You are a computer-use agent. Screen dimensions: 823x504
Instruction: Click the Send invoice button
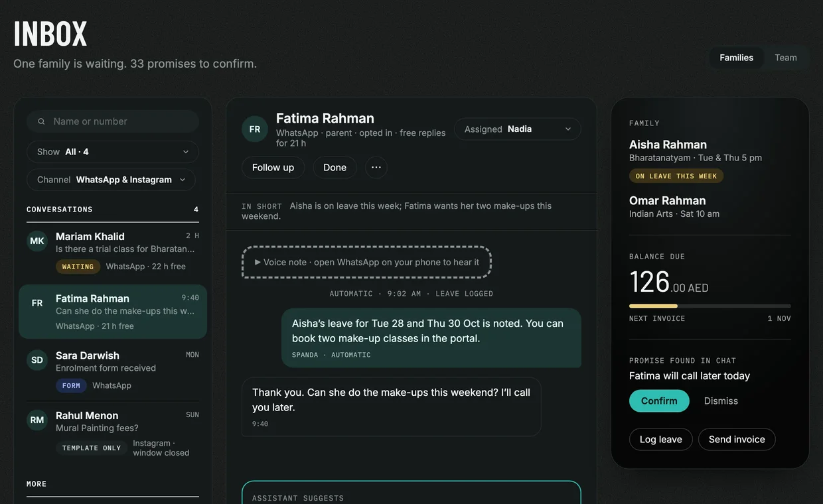coord(737,439)
